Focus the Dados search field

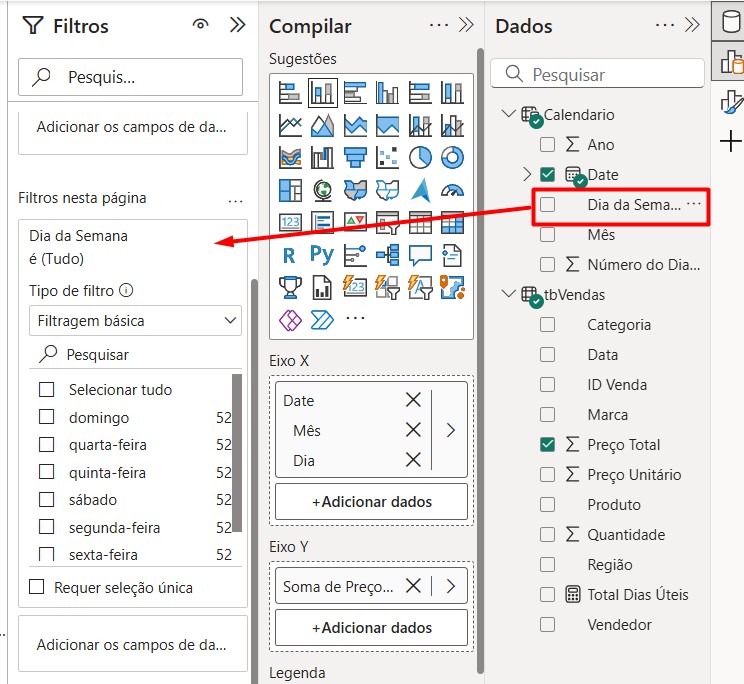pyautogui.click(x=597, y=74)
